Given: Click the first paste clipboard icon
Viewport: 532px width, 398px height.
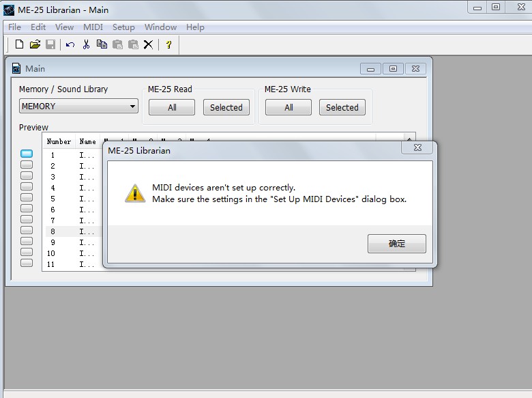Looking at the screenshot, I should pos(117,44).
